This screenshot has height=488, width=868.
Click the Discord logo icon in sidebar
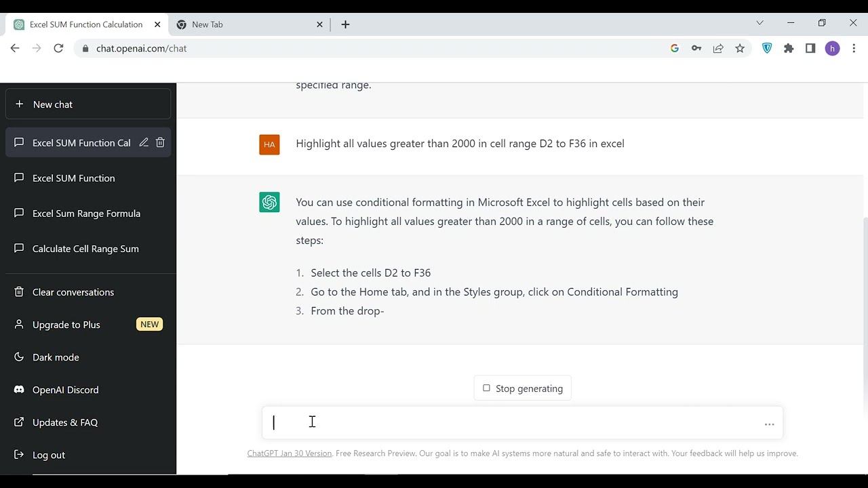19,390
